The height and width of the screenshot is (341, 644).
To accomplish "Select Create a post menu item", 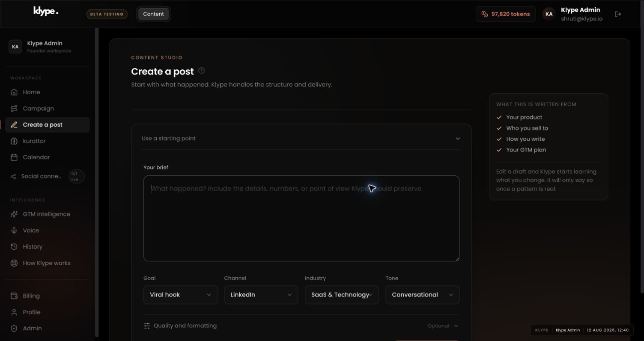I will pos(48,125).
